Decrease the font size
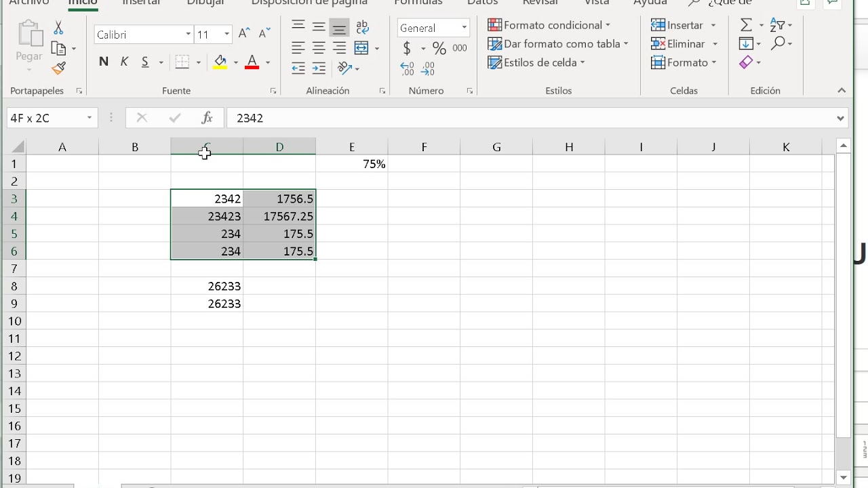 pos(264,34)
